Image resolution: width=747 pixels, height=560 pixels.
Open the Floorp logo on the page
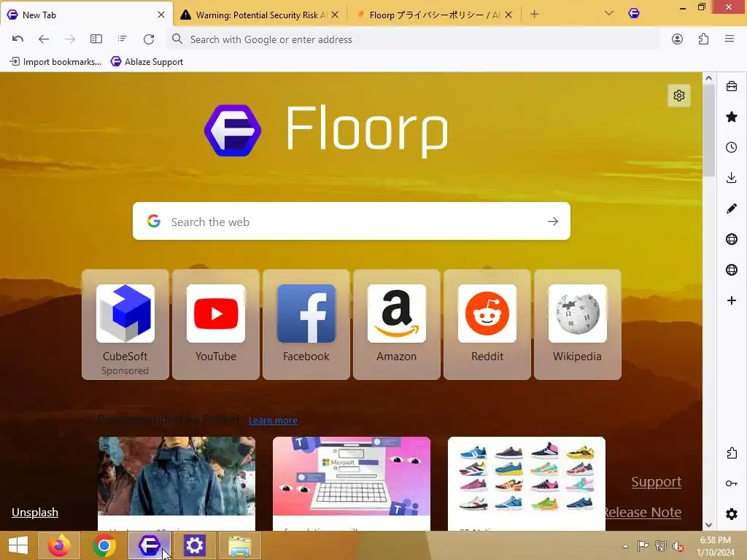[x=233, y=130]
